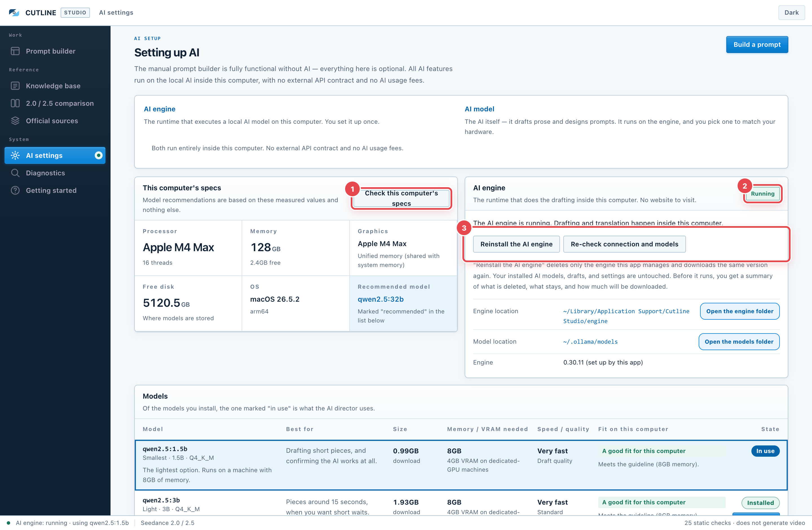The image size is (812, 530).
Task: Open the models folder
Action: (739, 342)
